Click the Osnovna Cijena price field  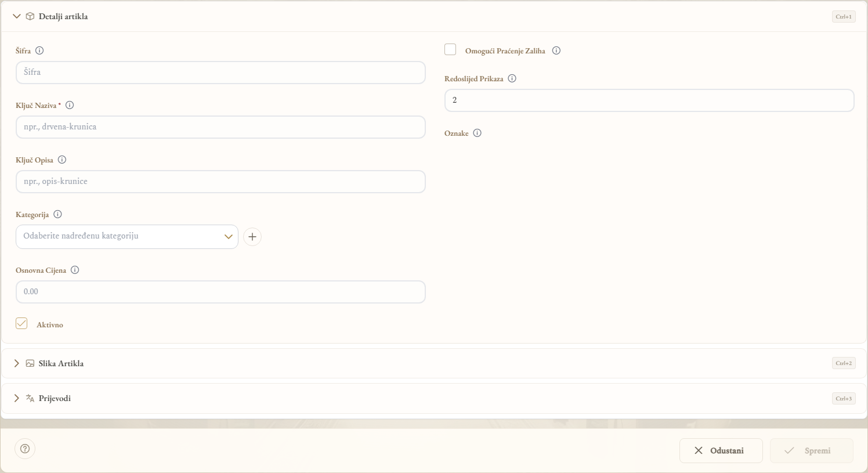click(220, 292)
